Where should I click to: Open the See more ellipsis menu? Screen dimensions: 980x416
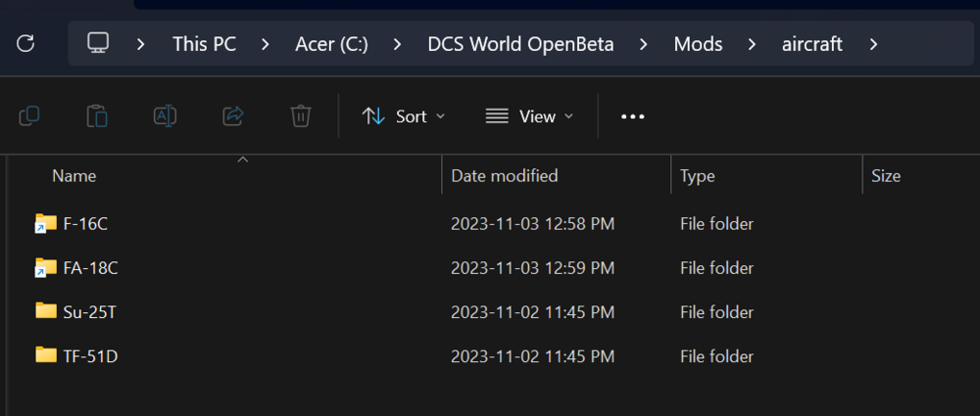click(x=633, y=116)
